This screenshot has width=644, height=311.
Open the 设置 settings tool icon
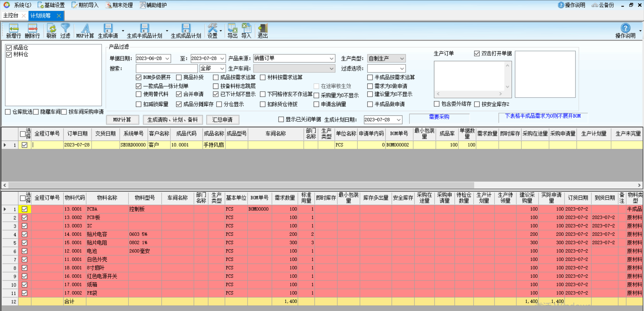pyautogui.click(x=212, y=28)
